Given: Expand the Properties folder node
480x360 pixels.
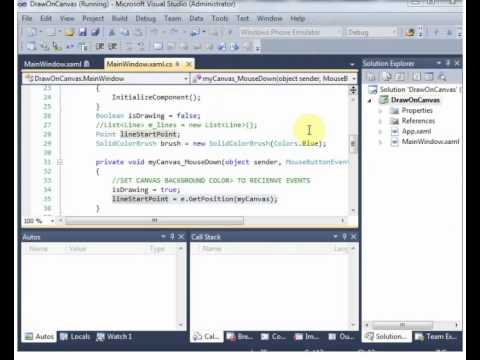Looking at the screenshot, I should (380, 111).
